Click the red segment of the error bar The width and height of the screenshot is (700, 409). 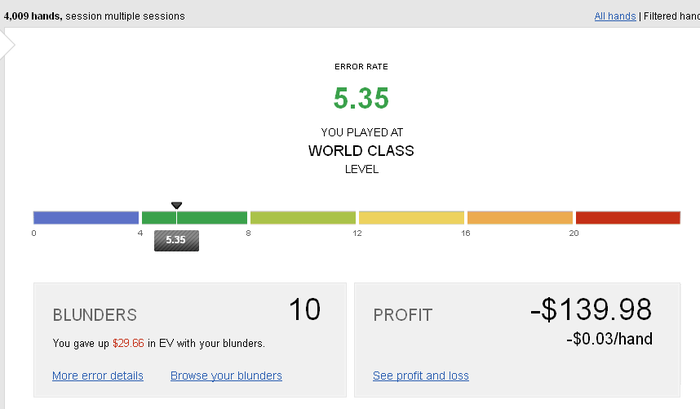(x=628, y=217)
